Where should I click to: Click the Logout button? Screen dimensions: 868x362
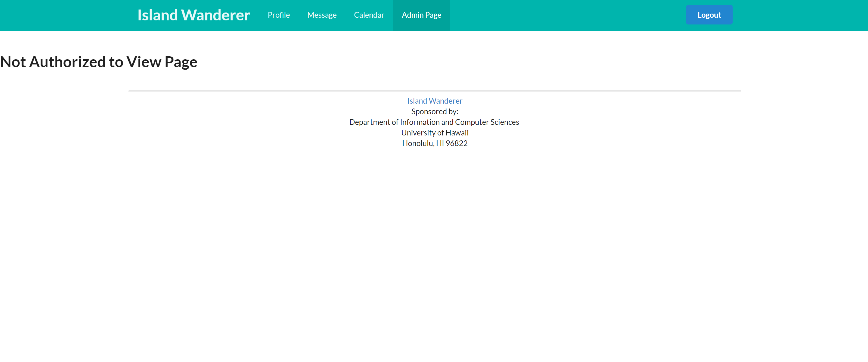click(709, 15)
